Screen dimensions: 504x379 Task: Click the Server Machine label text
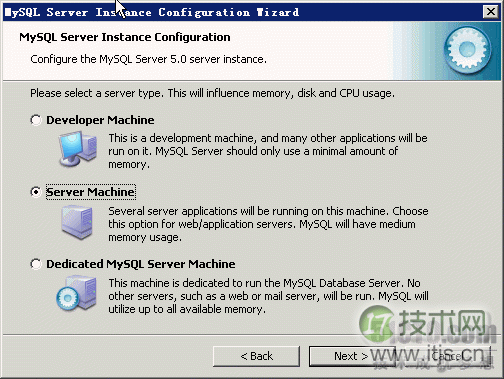[90, 192]
